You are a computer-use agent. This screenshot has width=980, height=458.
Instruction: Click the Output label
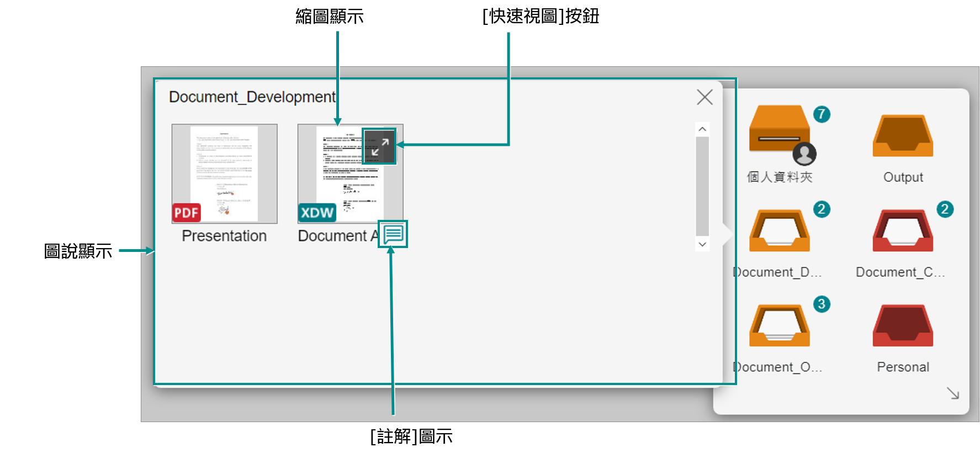point(903,177)
